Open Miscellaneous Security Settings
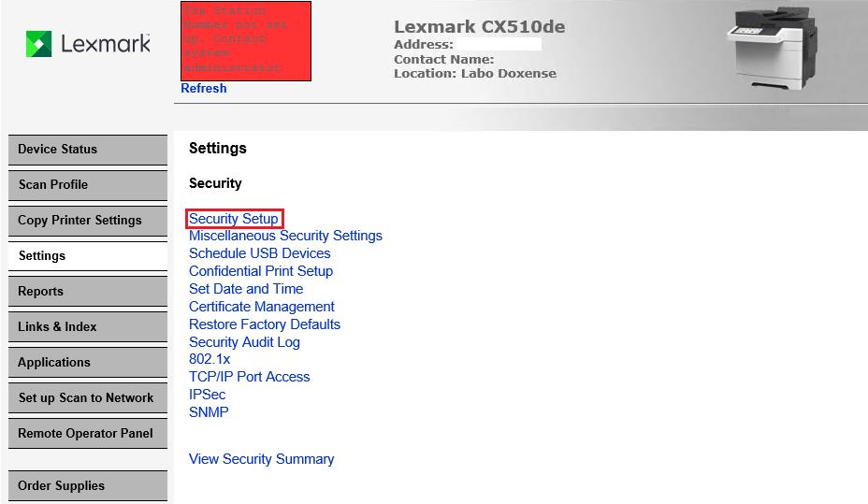 [x=285, y=236]
